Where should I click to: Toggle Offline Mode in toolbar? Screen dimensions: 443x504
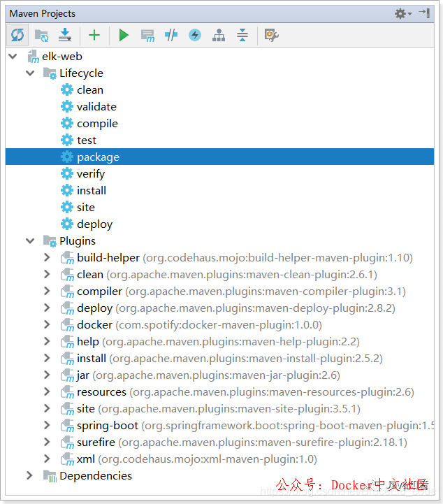click(171, 35)
